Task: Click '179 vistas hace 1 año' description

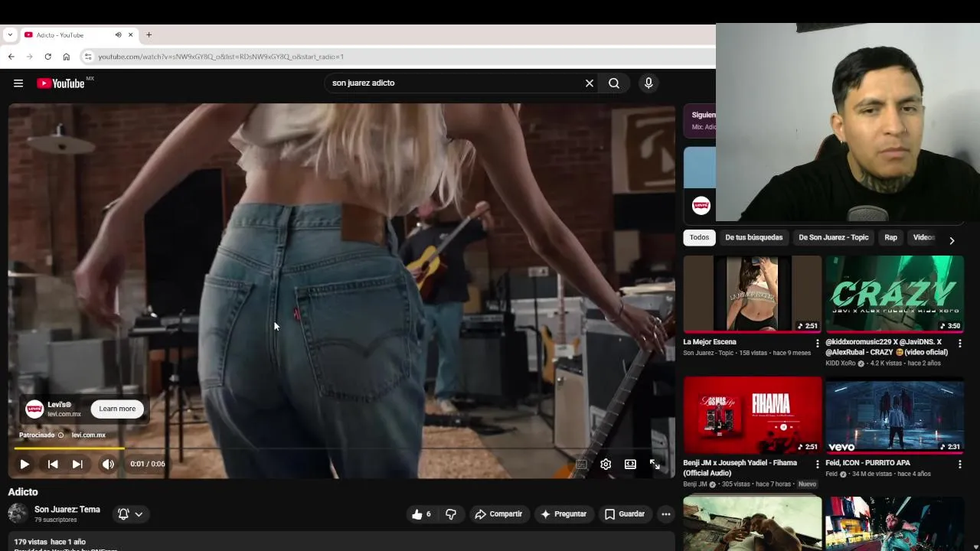Action: click(x=50, y=542)
